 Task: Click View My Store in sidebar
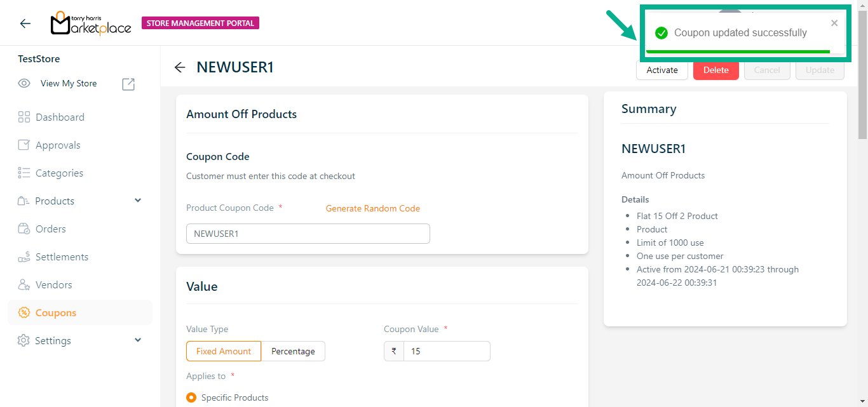pyautogui.click(x=69, y=83)
